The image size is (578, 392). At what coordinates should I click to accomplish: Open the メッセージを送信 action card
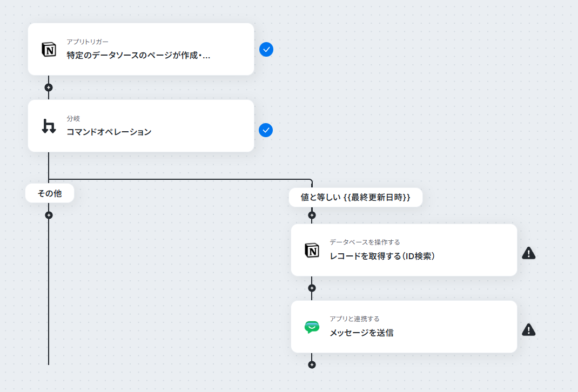(x=404, y=327)
